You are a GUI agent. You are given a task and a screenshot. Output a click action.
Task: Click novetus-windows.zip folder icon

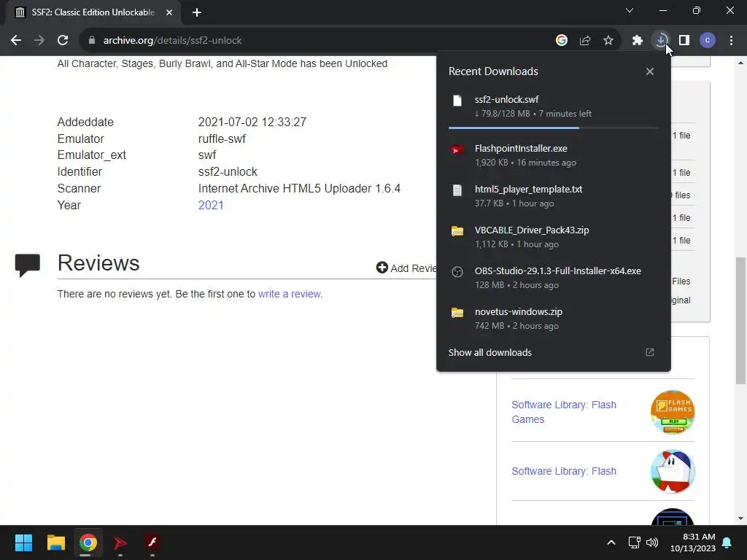(457, 313)
